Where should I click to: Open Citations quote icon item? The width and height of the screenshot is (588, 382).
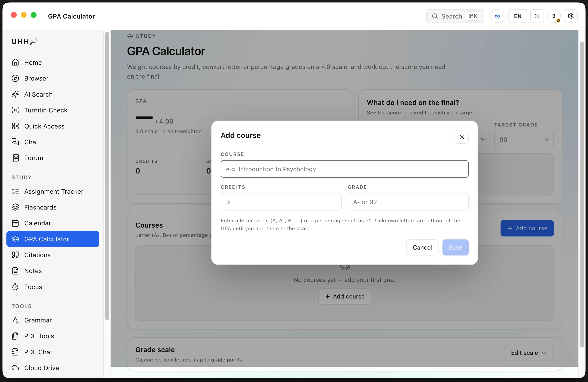click(53, 255)
